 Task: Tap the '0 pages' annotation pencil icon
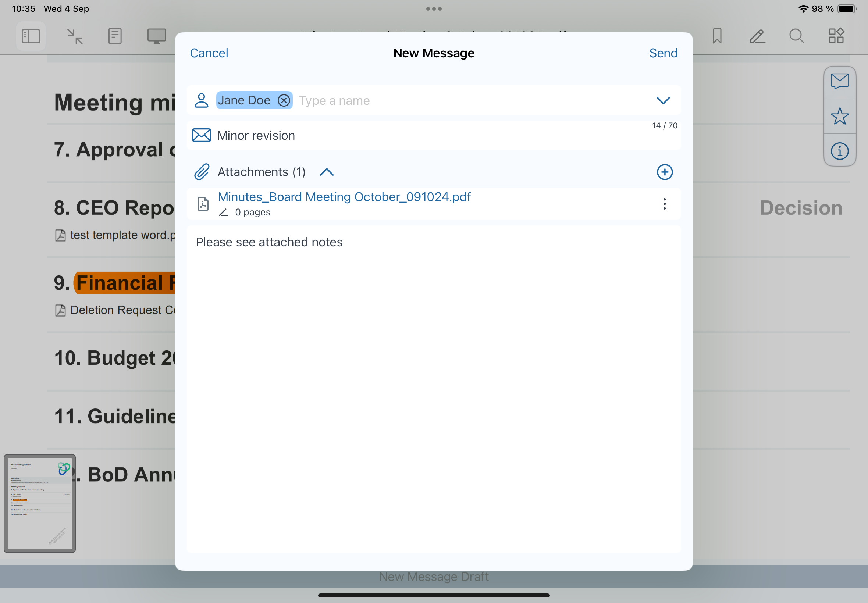point(223,212)
